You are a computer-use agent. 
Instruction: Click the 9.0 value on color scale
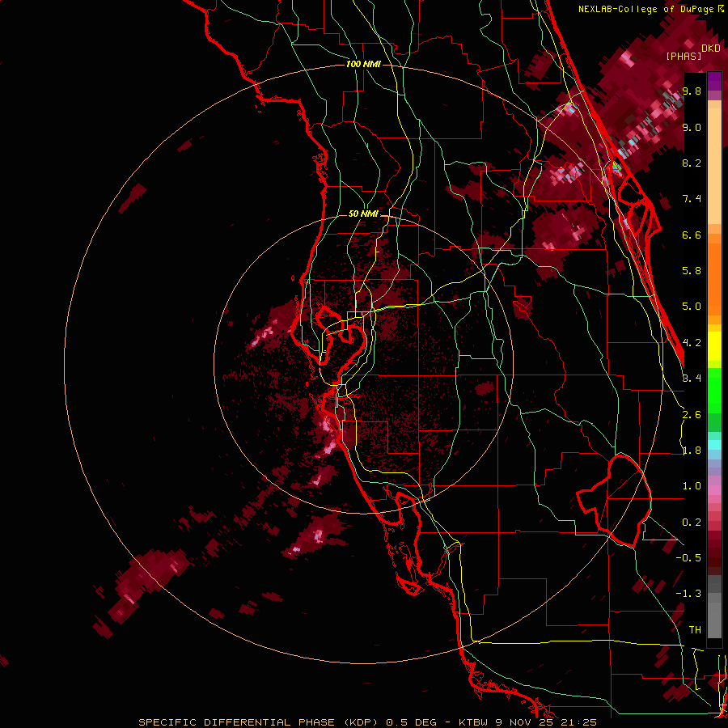pyautogui.click(x=692, y=127)
